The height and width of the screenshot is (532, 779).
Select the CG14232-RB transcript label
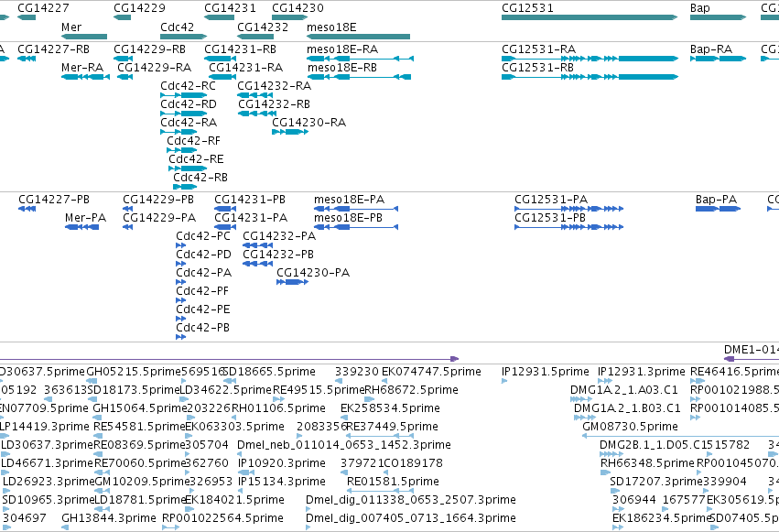275,104
